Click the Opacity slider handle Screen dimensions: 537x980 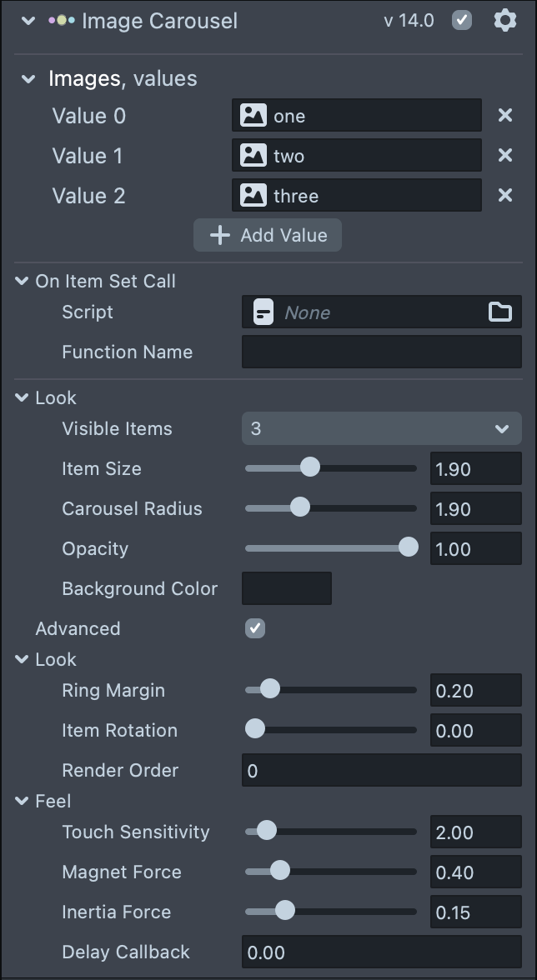[409, 547]
